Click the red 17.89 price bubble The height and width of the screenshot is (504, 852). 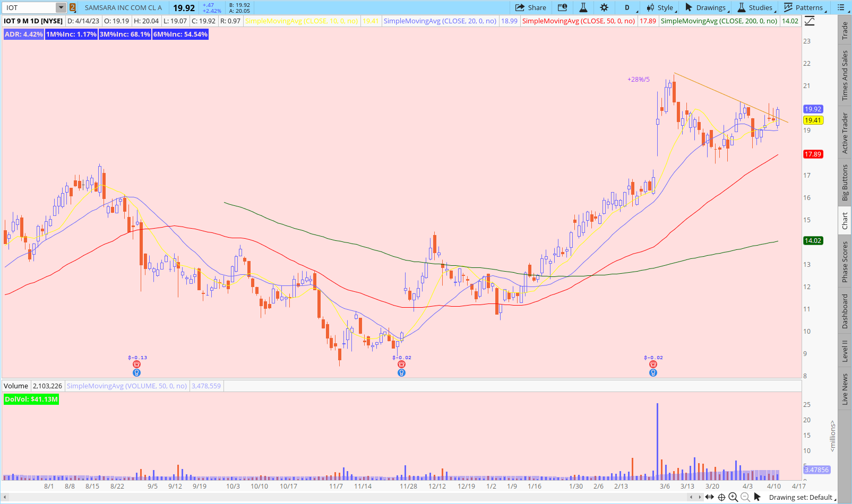813,154
